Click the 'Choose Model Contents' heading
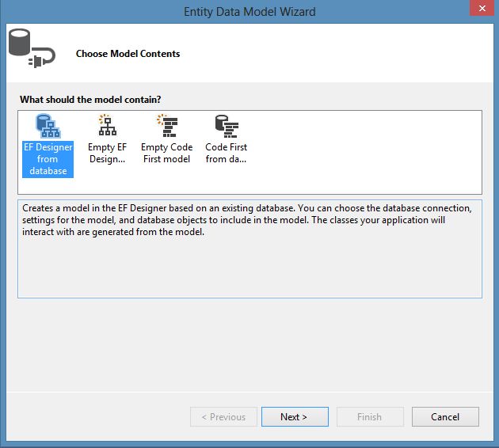The width and height of the screenshot is (499, 448). (x=128, y=54)
